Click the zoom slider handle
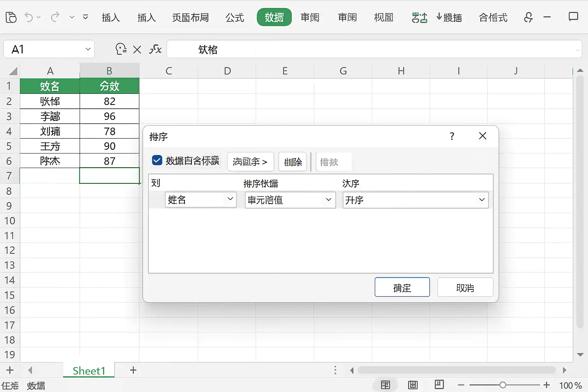This screenshot has height=392, width=588. pyautogui.click(x=503, y=385)
